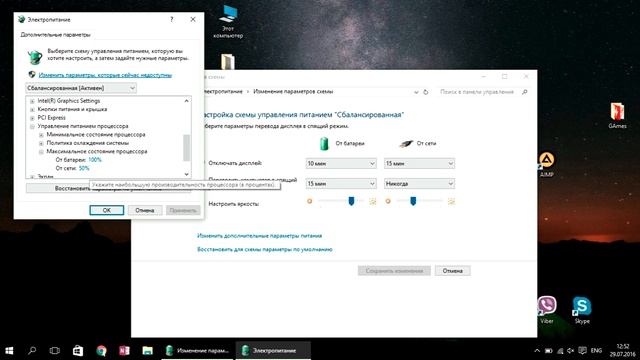Image resolution: width=640 pixels, height=360 pixels.
Task: Open the GAmes desktop archive icon
Action: 617,116
